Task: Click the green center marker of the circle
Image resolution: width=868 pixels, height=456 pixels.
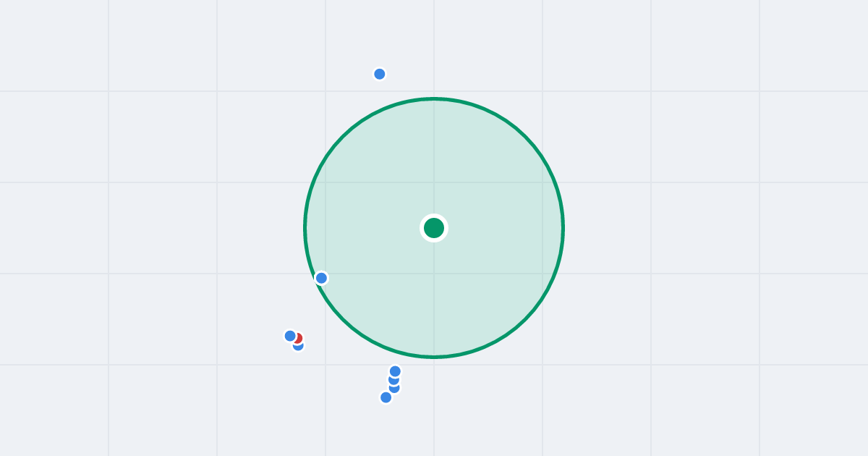Action: point(434,228)
